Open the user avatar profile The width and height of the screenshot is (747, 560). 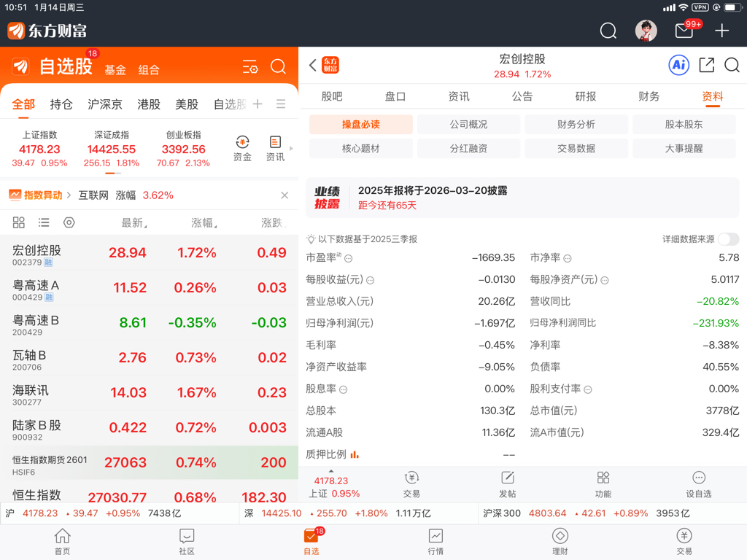(x=646, y=31)
